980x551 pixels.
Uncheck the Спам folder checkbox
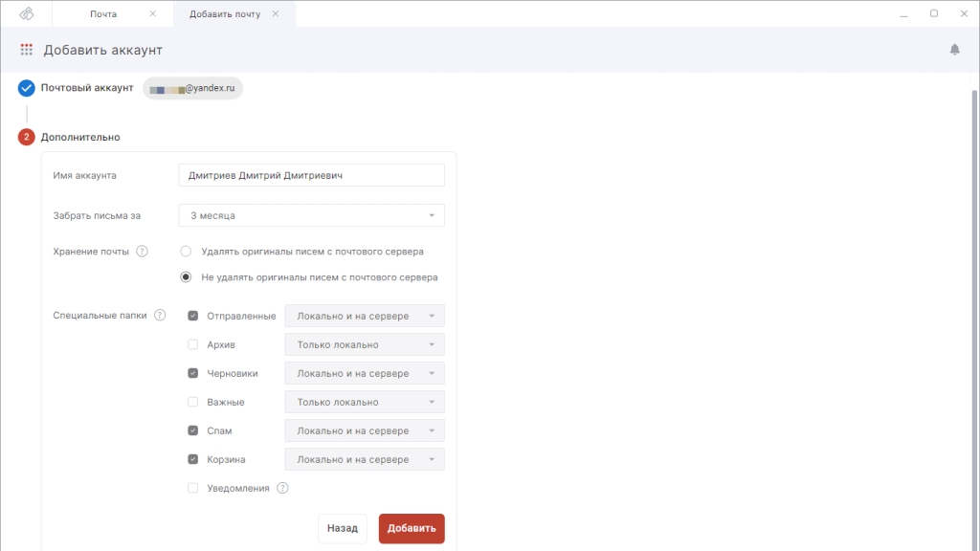(193, 430)
